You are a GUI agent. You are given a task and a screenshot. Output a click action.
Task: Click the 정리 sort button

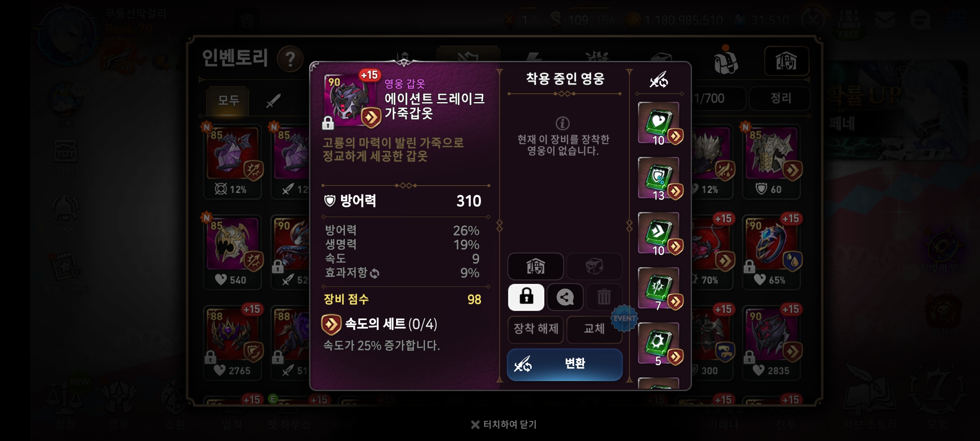pyautogui.click(x=780, y=98)
